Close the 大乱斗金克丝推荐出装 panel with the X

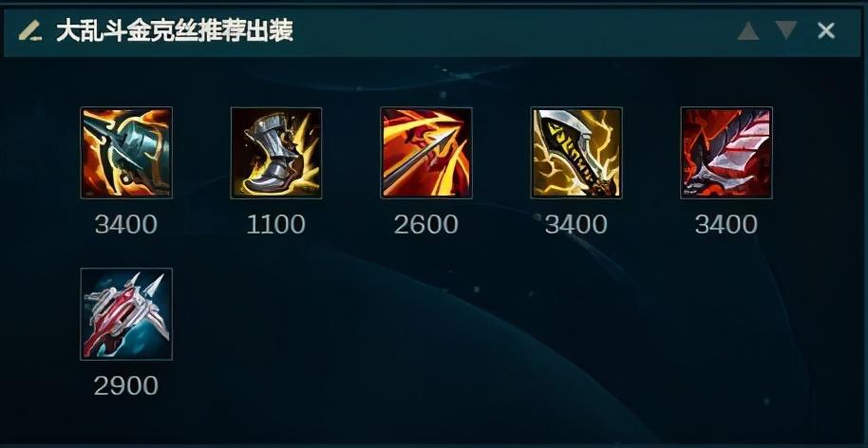point(826,31)
